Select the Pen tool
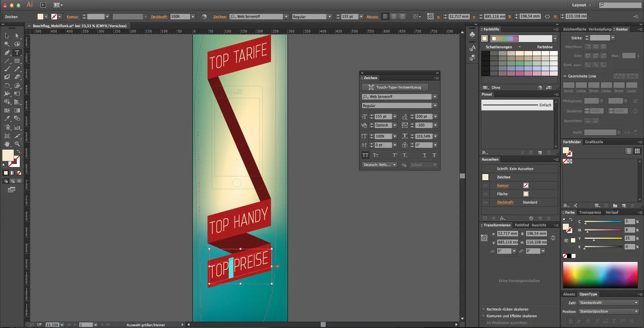 coord(7,53)
